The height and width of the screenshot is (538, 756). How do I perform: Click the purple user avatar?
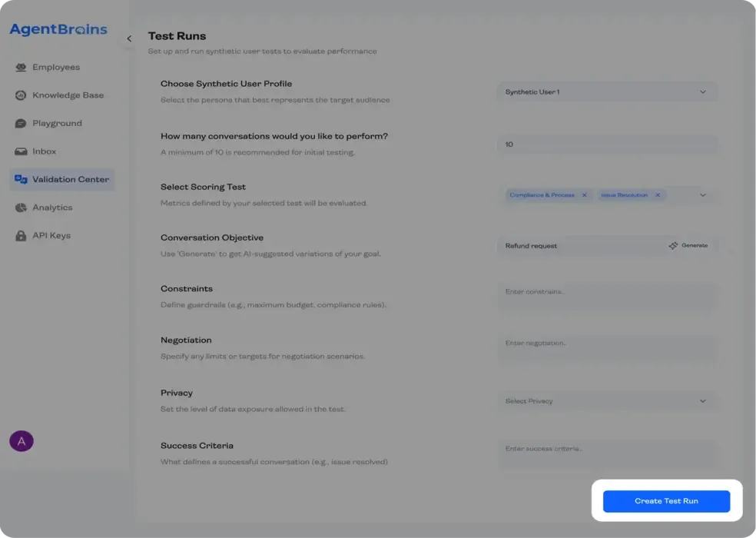[x=22, y=441]
